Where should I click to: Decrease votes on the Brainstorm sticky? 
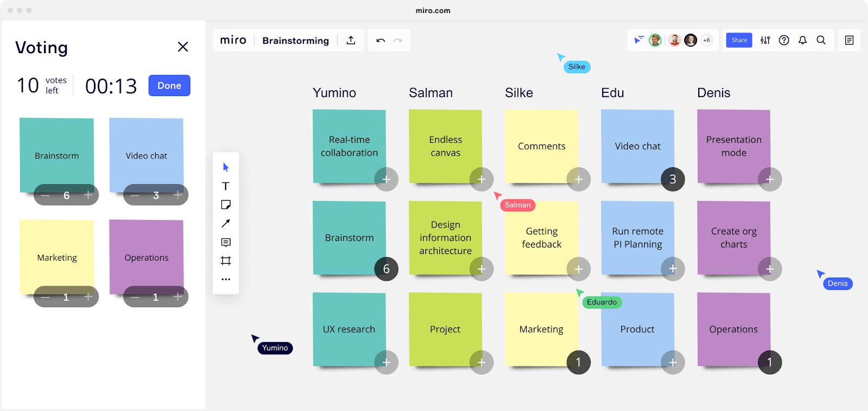pos(45,194)
